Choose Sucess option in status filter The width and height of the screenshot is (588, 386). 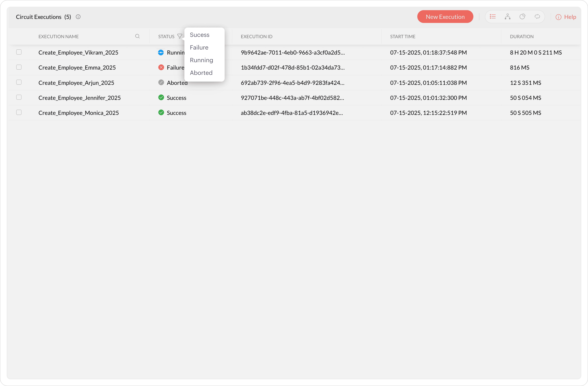tap(199, 35)
